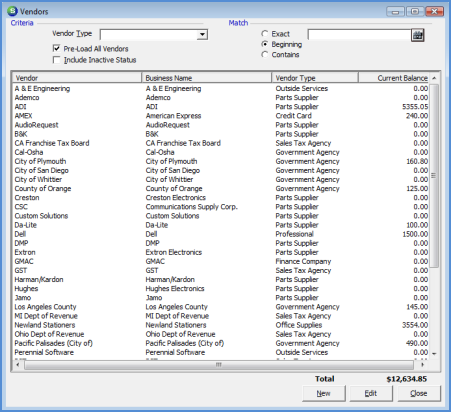Click the horizontal scrollbar thumb
451x412 pixels.
(219, 365)
